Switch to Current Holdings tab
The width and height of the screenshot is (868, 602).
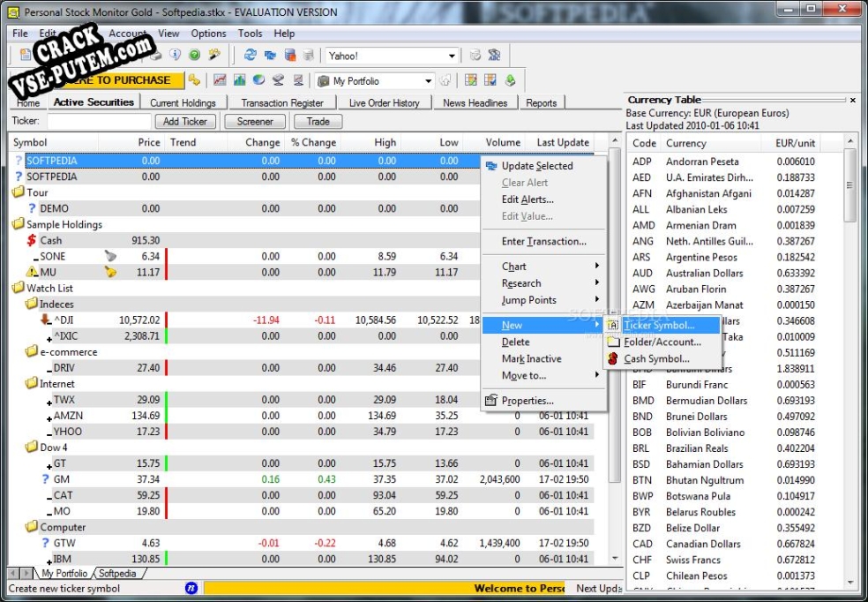[x=183, y=102]
